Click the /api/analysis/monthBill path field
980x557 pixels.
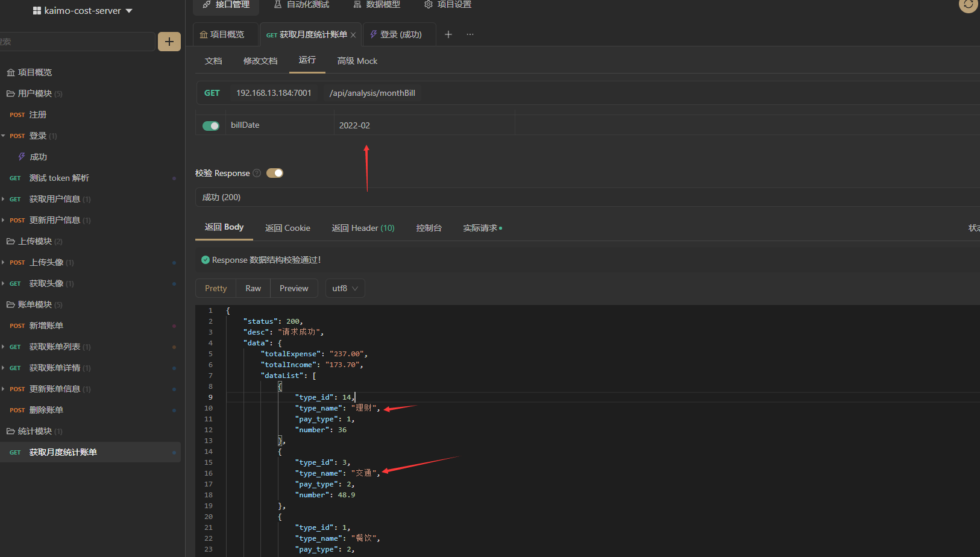pos(372,93)
